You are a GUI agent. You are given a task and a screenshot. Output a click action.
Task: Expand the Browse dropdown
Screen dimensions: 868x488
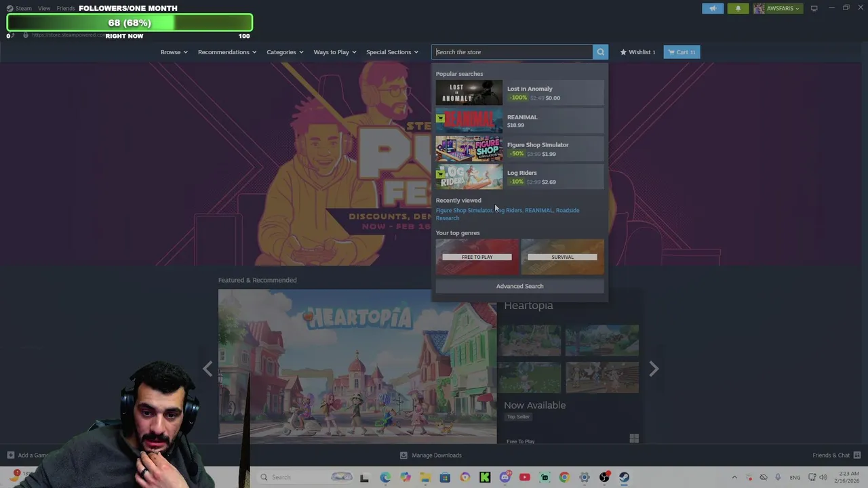pyautogui.click(x=174, y=52)
